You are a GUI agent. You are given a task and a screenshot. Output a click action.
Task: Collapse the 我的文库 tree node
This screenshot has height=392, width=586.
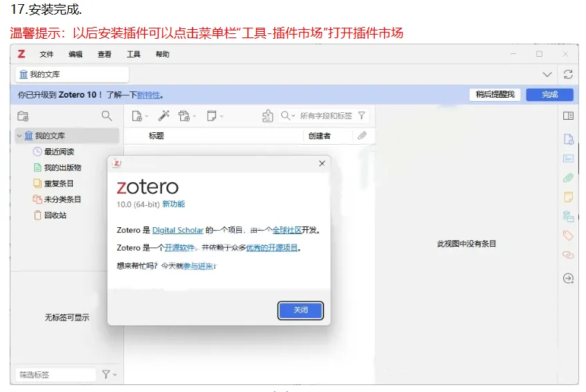(x=19, y=136)
